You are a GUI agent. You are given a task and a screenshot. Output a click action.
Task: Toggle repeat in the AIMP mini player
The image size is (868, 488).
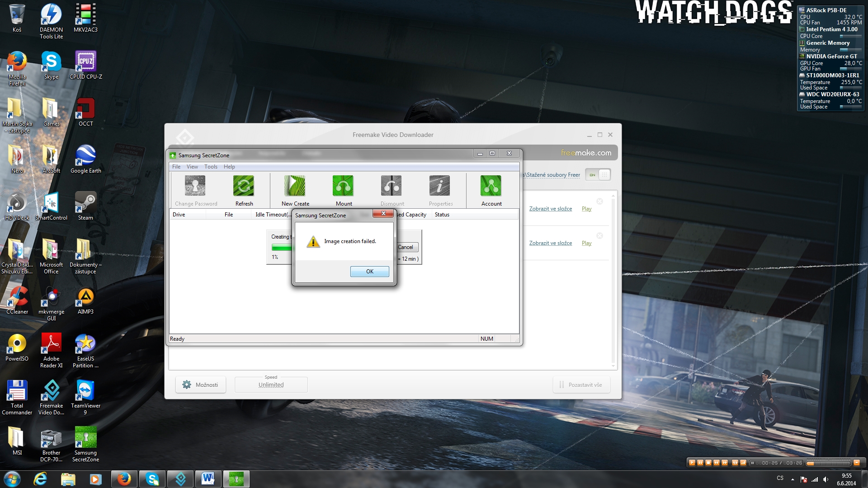(x=735, y=463)
